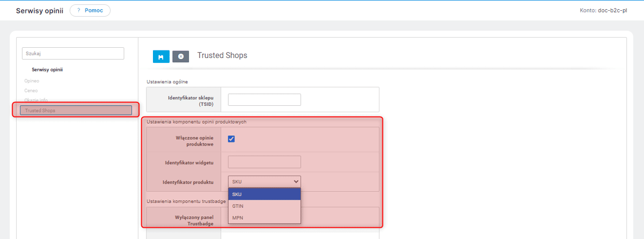Select Ceneo in the sidebar

(31, 90)
